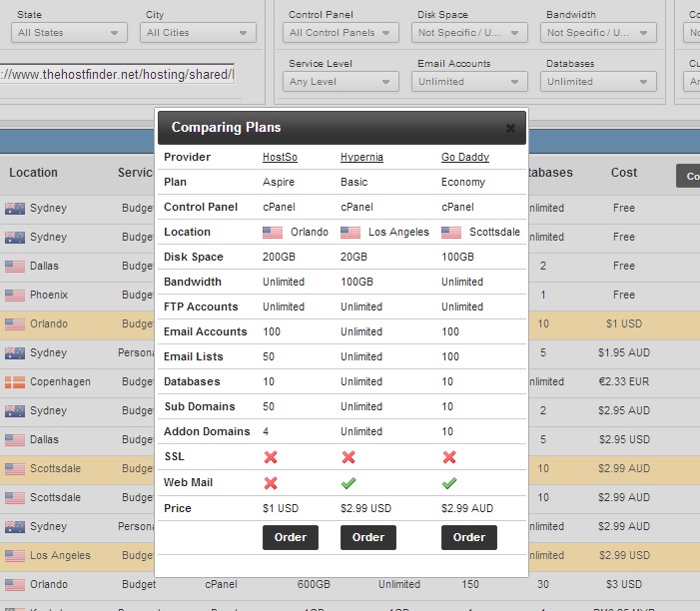Click HostSo's 200GB Disk Space value
700x611 pixels.
click(279, 257)
